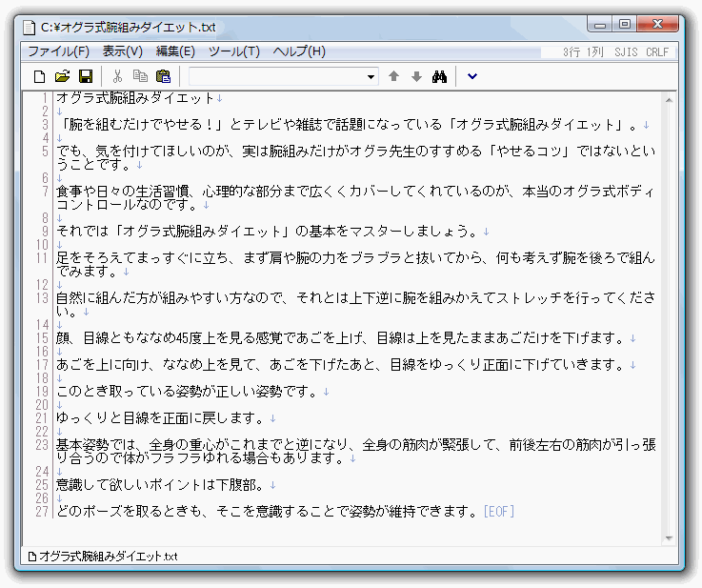Click the text ゆっくりと目線を正面に戻します。
This screenshot has width=702, height=588.
(162, 418)
